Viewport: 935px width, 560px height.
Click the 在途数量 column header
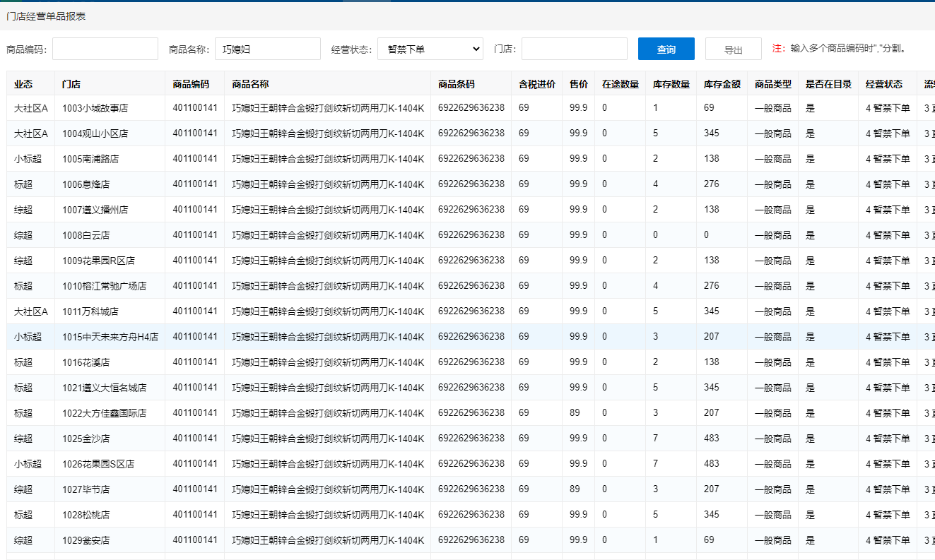(620, 84)
